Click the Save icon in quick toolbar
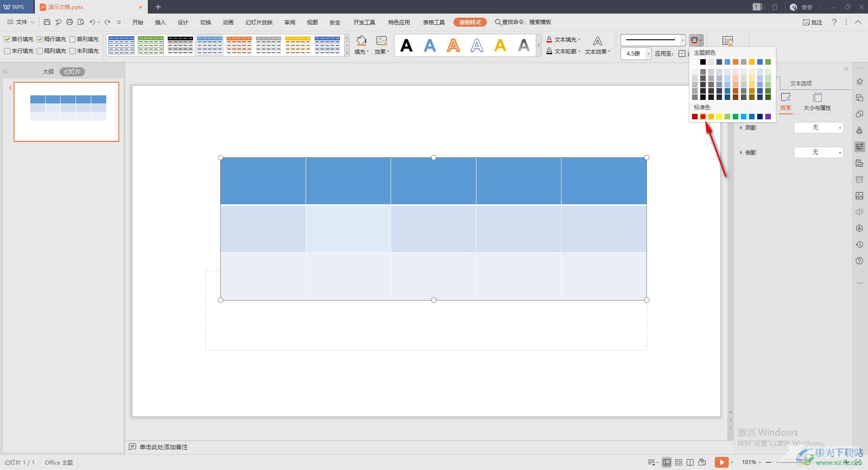868x470 pixels. click(x=47, y=22)
